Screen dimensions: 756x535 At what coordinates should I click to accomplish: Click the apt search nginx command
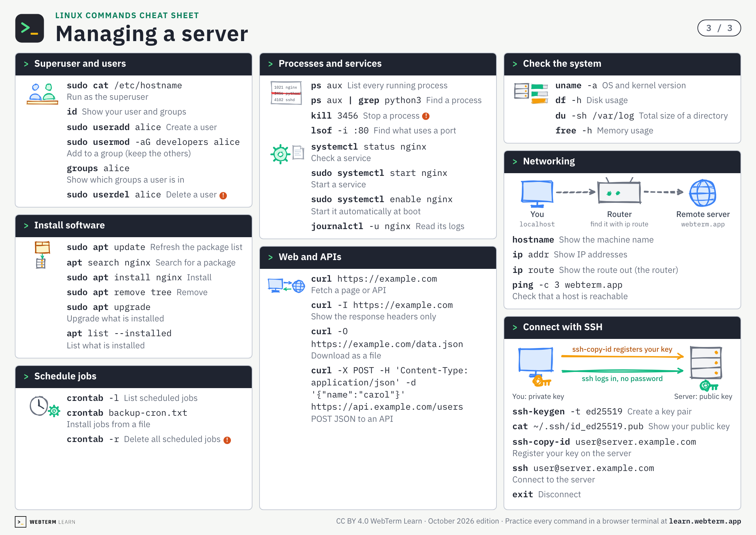(108, 263)
